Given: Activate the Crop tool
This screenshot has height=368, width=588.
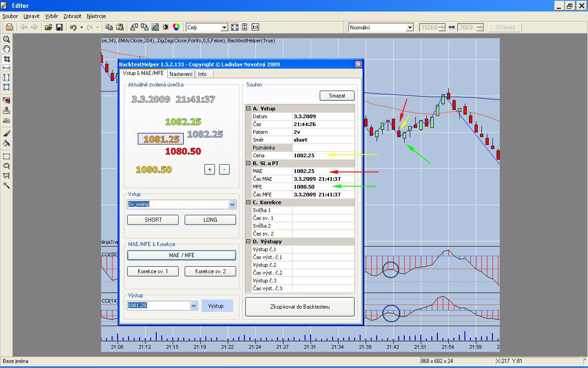Looking at the screenshot, I should (6, 59).
